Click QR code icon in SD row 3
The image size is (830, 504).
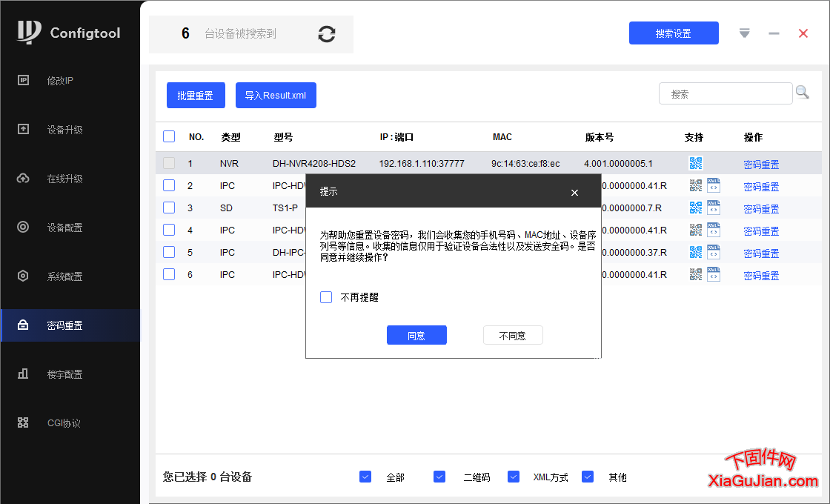(x=696, y=208)
